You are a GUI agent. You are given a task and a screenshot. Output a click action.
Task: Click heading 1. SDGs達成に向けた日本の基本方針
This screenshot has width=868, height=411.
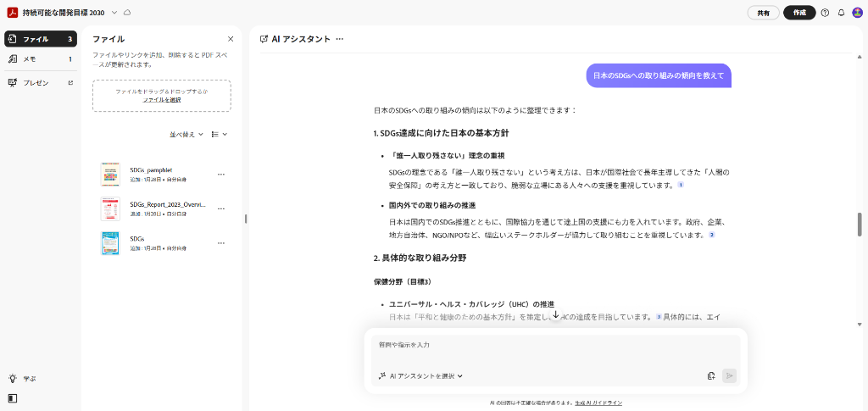pyautogui.click(x=441, y=133)
